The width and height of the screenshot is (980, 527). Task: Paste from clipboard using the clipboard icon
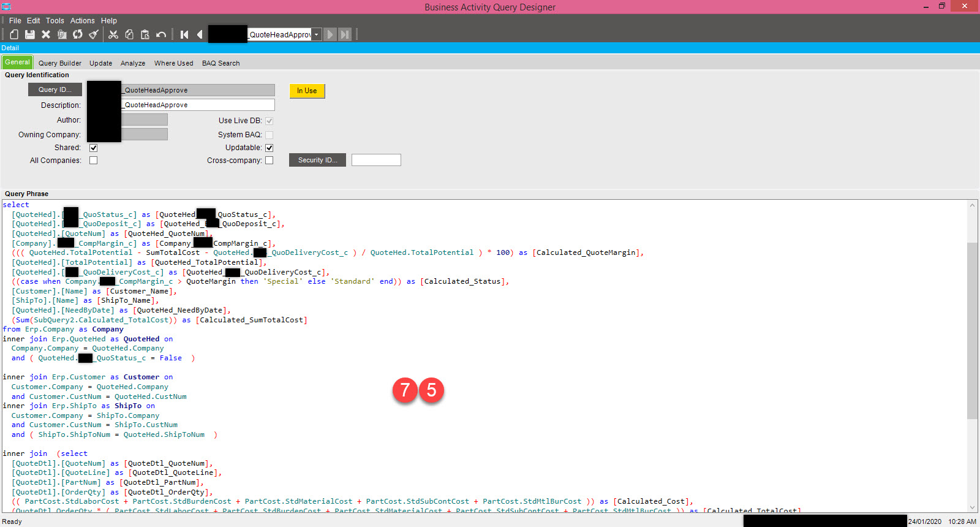pos(145,34)
